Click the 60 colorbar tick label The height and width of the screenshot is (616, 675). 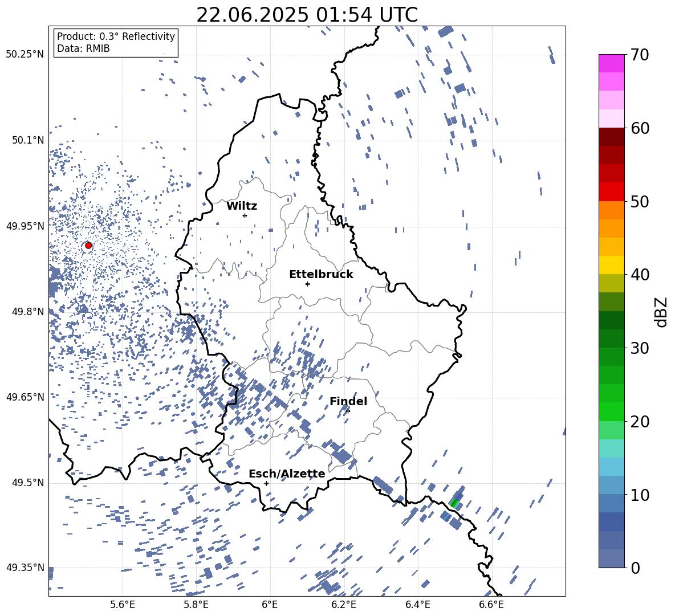(640, 128)
